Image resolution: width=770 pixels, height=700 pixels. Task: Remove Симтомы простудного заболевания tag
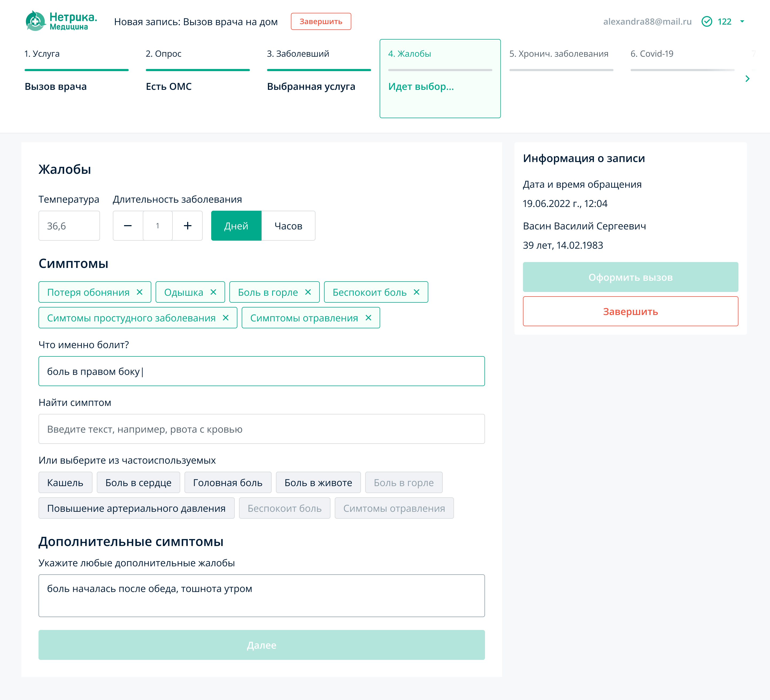pos(226,318)
